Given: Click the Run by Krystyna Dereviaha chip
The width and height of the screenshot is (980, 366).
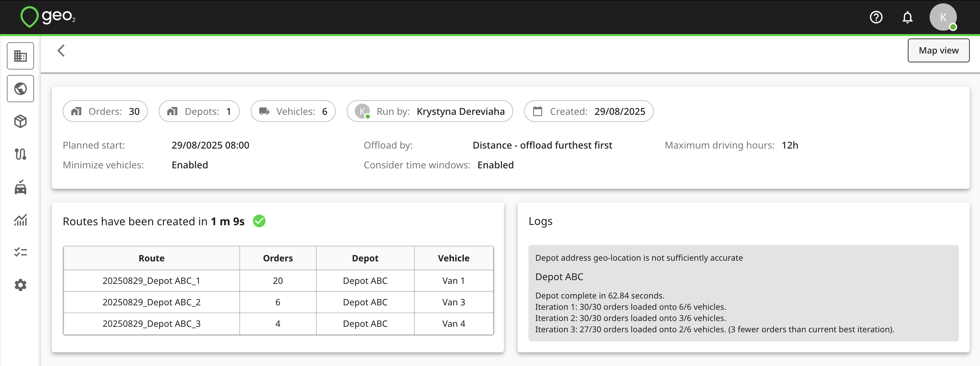Looking at the screenshot, I should coord(429,111).
